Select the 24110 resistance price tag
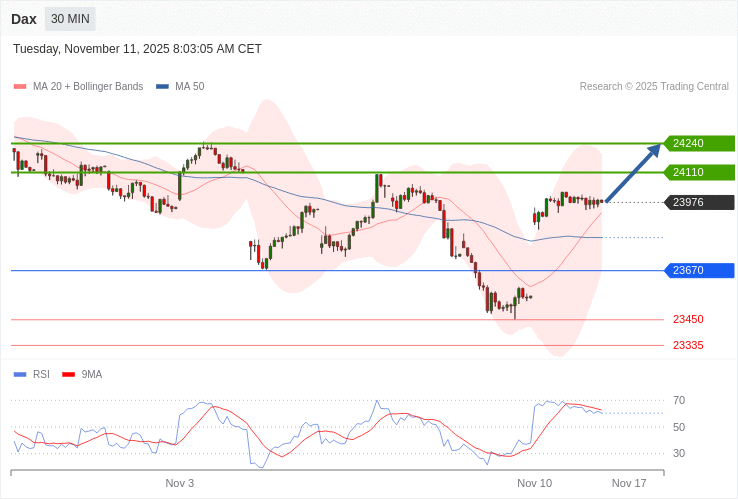This screenshot has width=738, height=500. (699, 172)
